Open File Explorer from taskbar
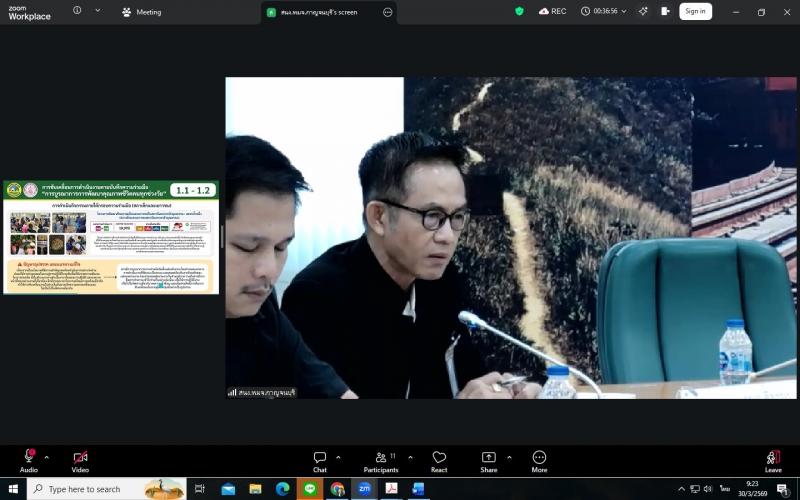Viewport: 800px width, 500px height. (x=255, y=489)
